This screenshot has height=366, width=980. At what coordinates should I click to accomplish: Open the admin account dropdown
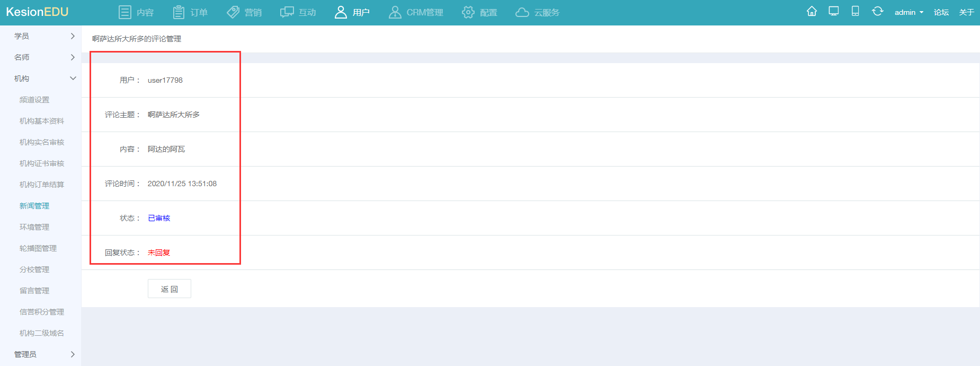[x=908, y=12]
